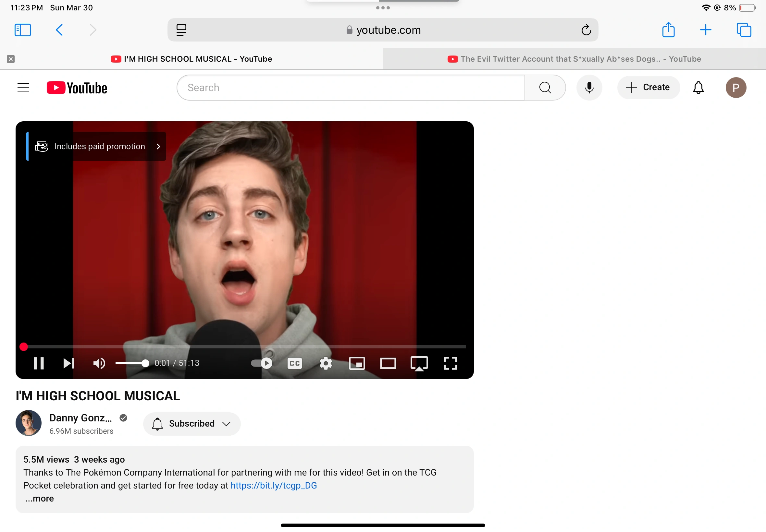Mute the video volume speaker

99,363
